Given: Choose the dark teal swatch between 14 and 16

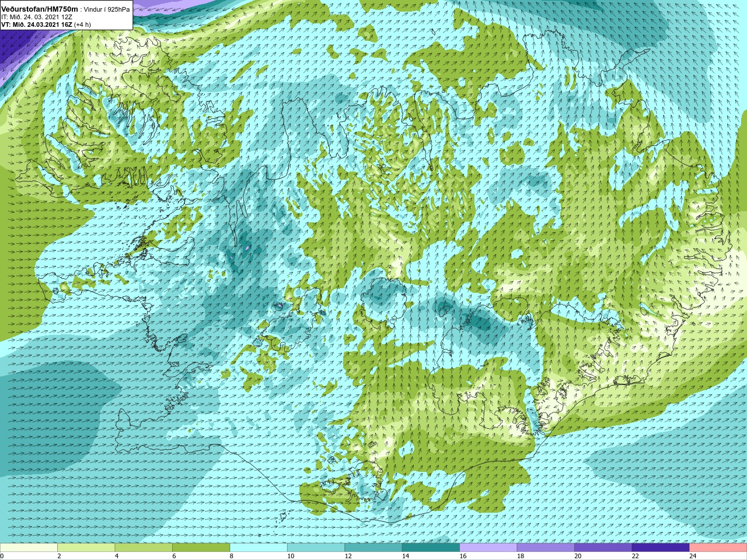Looking at the screenshot, I should pos(431,548).
